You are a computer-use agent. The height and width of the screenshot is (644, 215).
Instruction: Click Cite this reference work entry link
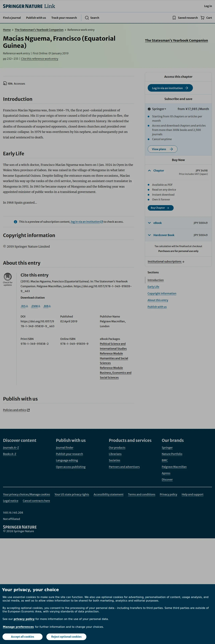tap(40, 59)
